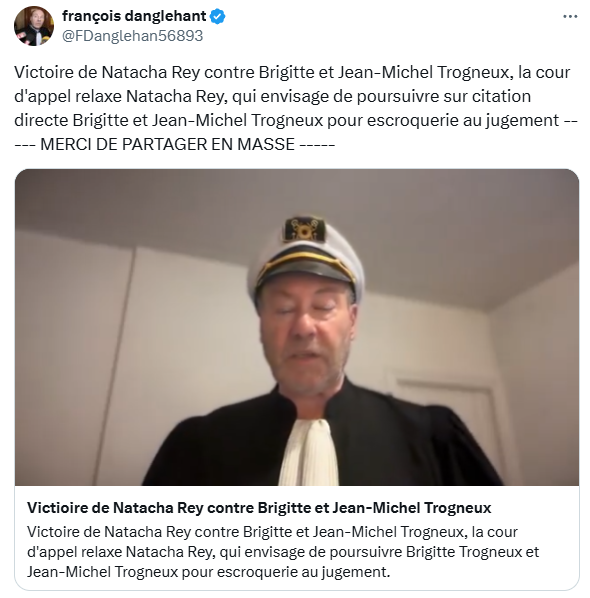Open the card title Victioire de Natacha Rey
Viewport: 590px width, 598px height.
coord(259,508)
